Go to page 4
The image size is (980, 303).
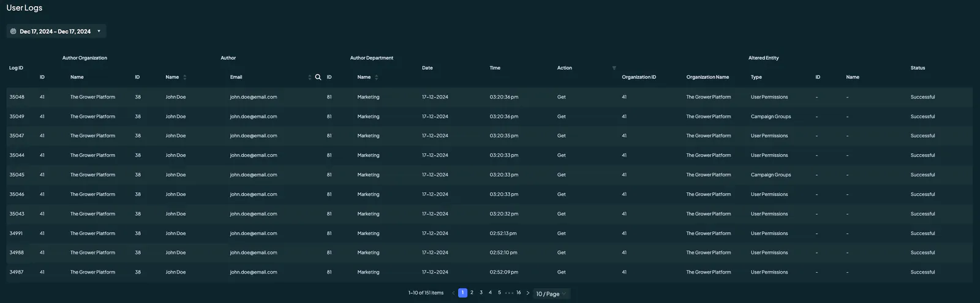tap(490, 293)
